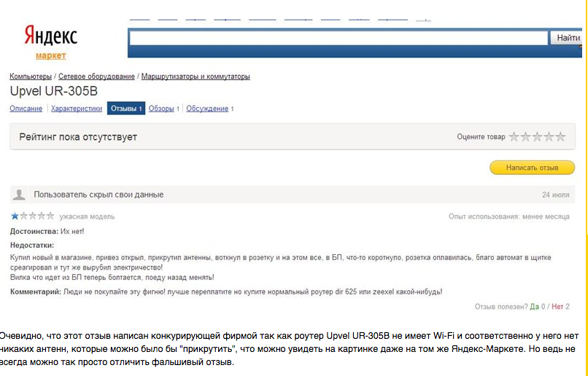Viewport: 588px width, 376px height.
Task: Click the review's blue one-star rating
Action: [15, 216]
